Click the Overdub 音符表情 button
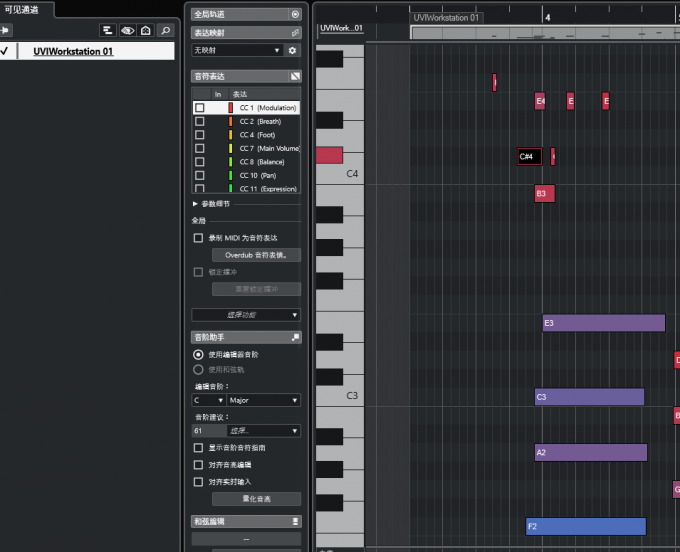The image size is (680, 552). pyautogui.click(x=256, y=255)
